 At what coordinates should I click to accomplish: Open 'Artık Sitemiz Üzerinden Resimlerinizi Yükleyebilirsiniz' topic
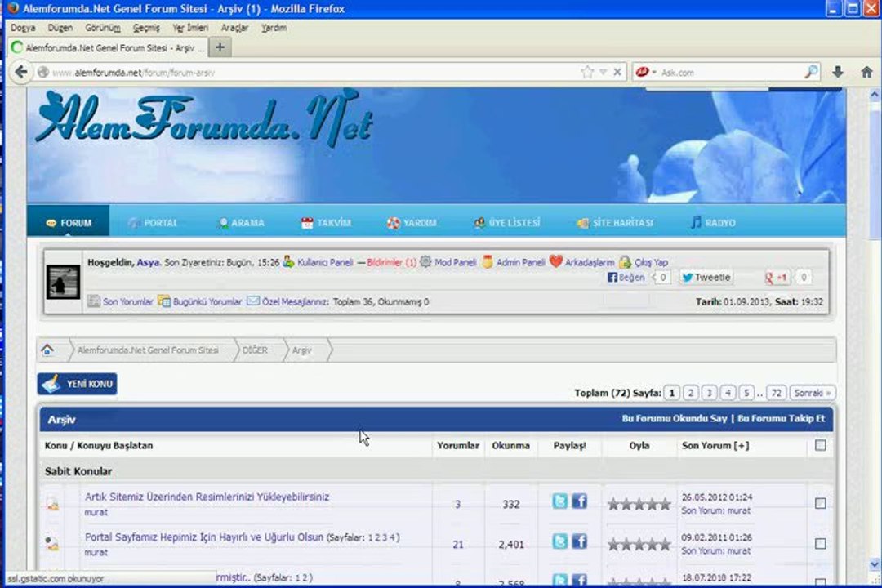tap(207, 497)
